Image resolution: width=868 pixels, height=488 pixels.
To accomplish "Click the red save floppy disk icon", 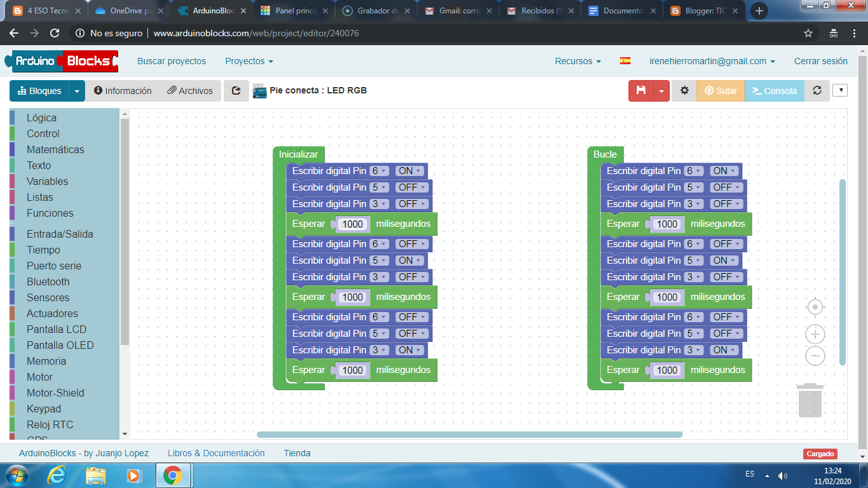I will pos(641,91).
